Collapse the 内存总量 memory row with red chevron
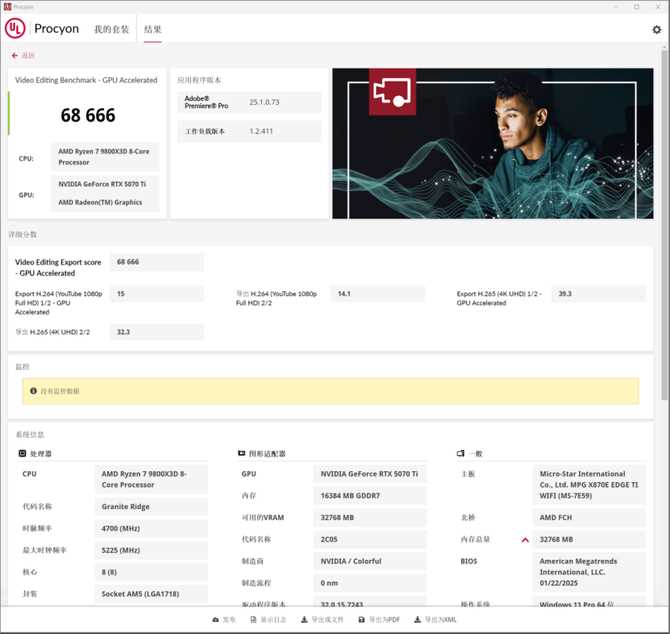Viewport: 670px width, 634px height. pyautogui.click(x=525, y=540)
